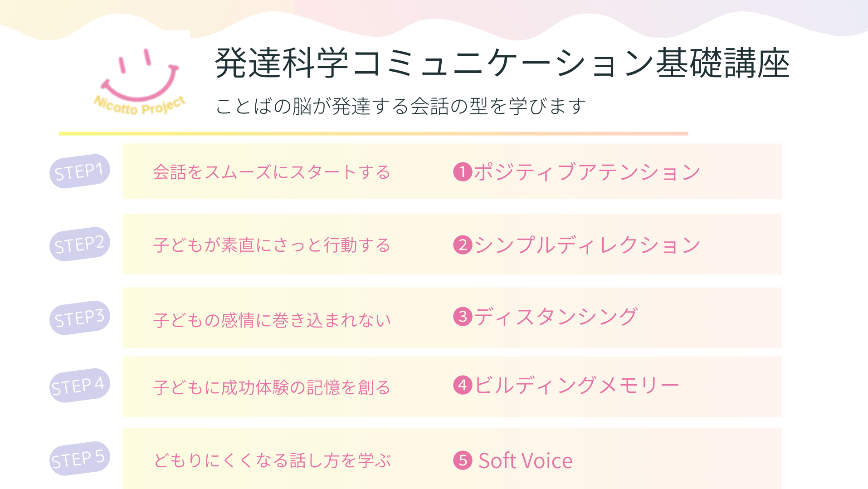Select the STEP3 badge
This screenshot has width=868, height=489.
tap(79, 318)
